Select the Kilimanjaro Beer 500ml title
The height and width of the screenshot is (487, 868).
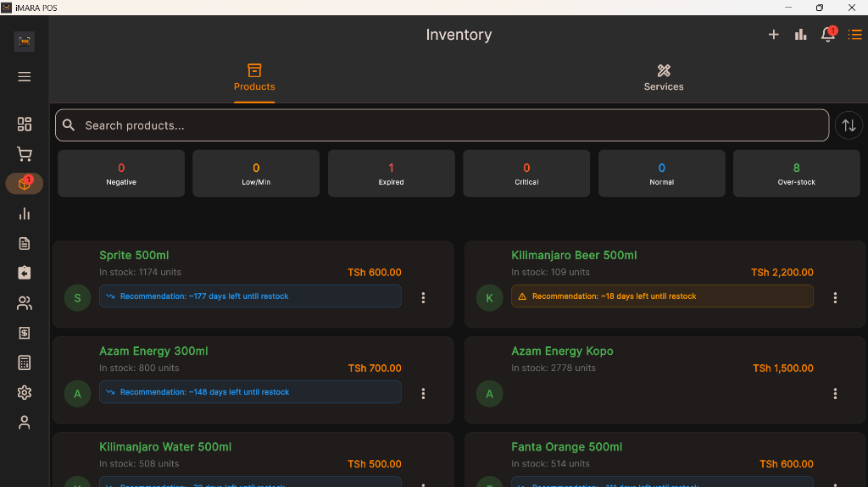pos(574,255)
